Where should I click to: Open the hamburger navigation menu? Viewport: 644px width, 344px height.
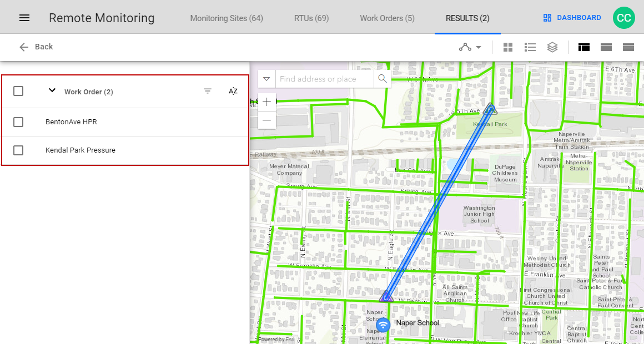24,17
